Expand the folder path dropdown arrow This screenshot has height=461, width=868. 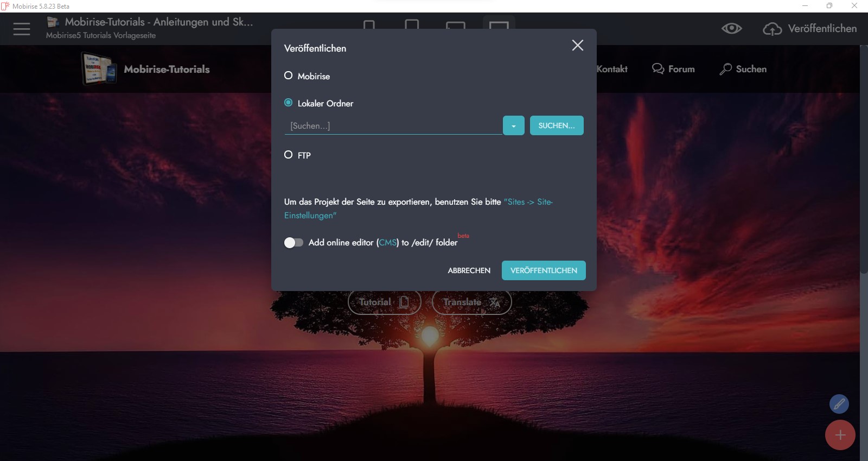tap(513, 125)
